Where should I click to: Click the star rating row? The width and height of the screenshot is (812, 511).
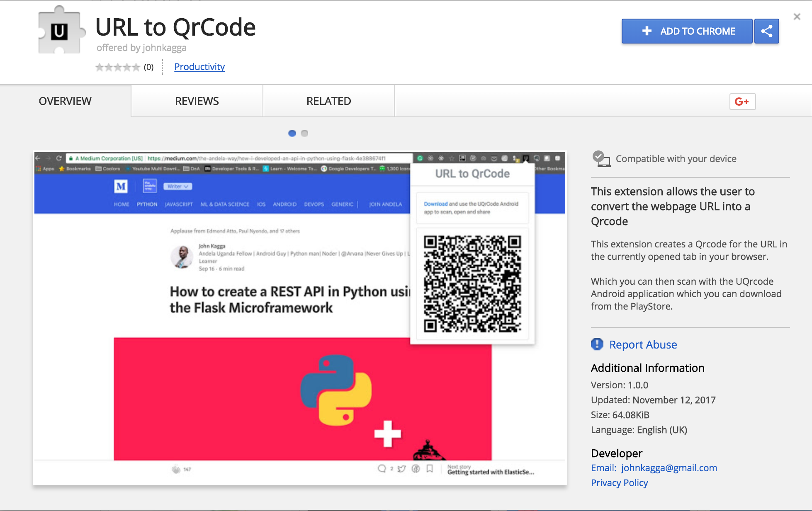pos(118,67)
